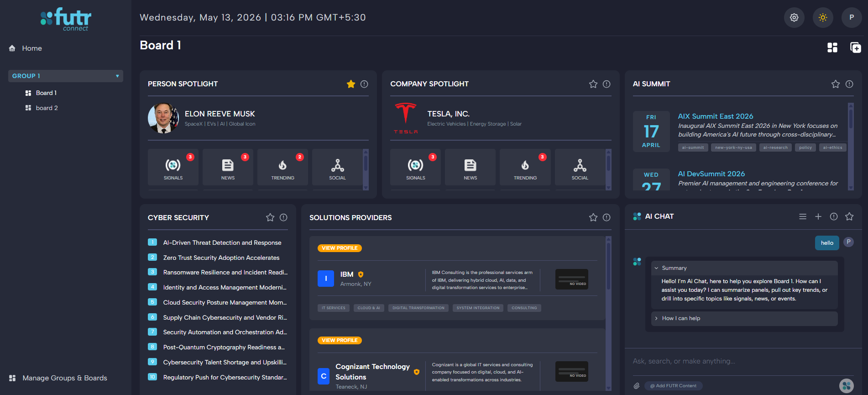Show info for Company Spotlight panel
Viewport: 868px width, 395px height.
coord(607,84)
